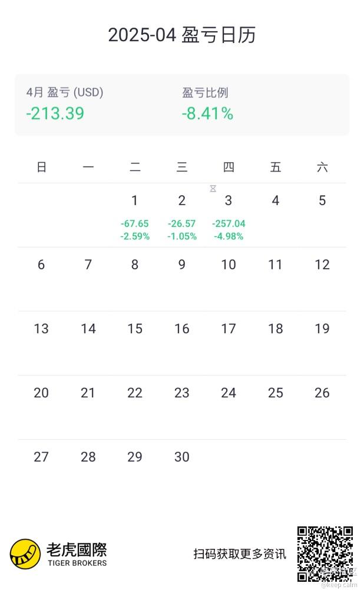This screenshot has height=593, width=364.
Task: Click the -8.41% profit-loss ratio
Action: pos(207,113)
